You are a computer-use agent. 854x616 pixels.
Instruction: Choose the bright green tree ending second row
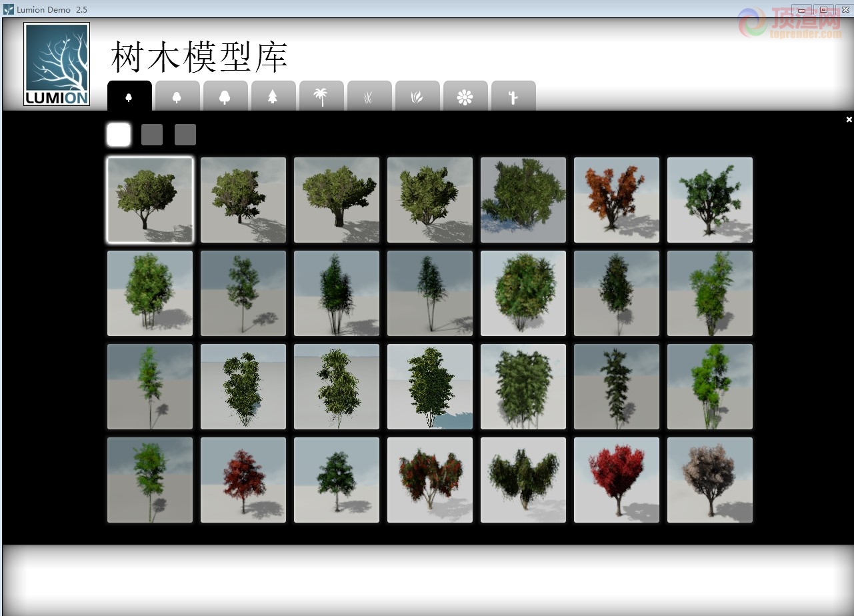click(710, 293)
